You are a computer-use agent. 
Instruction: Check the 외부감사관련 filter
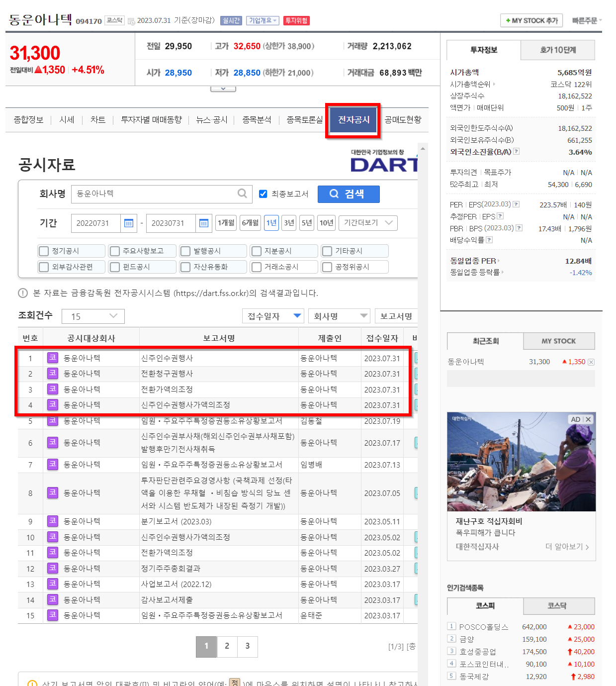[44, 267]
